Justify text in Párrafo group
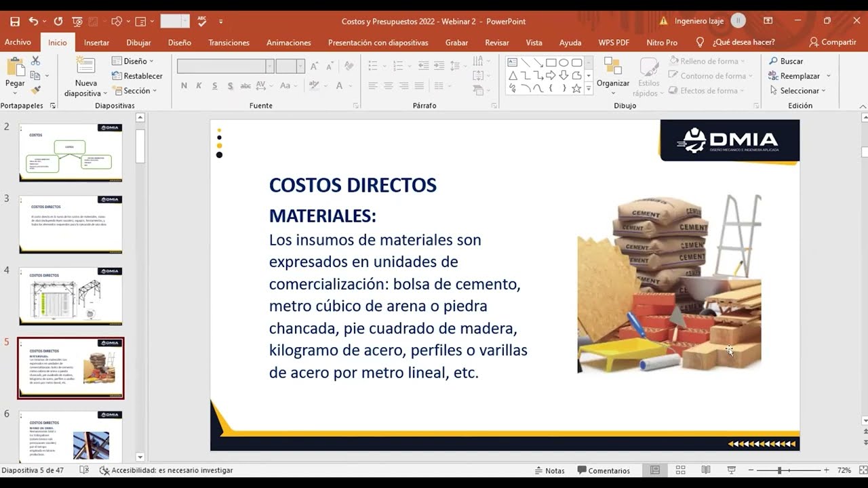Image resolution: width=868 pixels, height=488 pixels. point(419,86)
